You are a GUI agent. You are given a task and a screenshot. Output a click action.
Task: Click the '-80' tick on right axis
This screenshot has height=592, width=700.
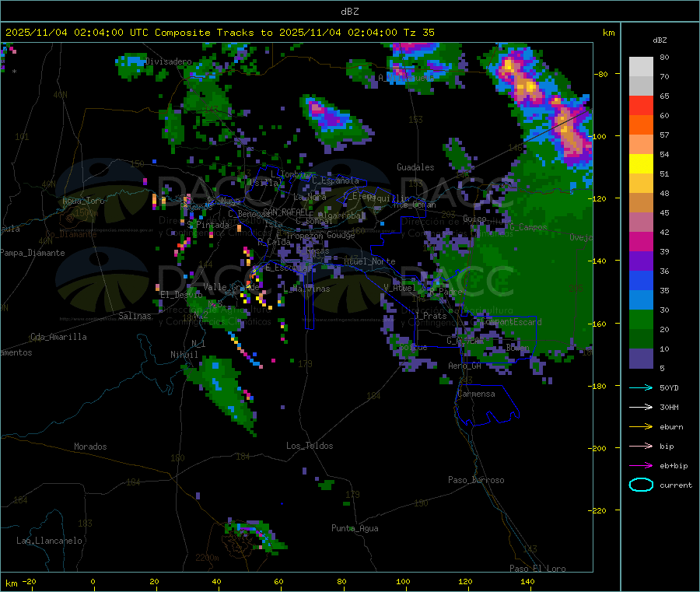point(603,74)
